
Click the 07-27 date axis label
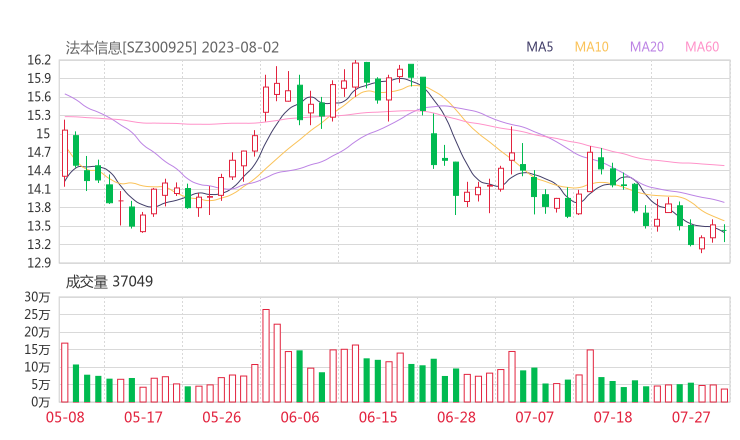tap(691, 417)
